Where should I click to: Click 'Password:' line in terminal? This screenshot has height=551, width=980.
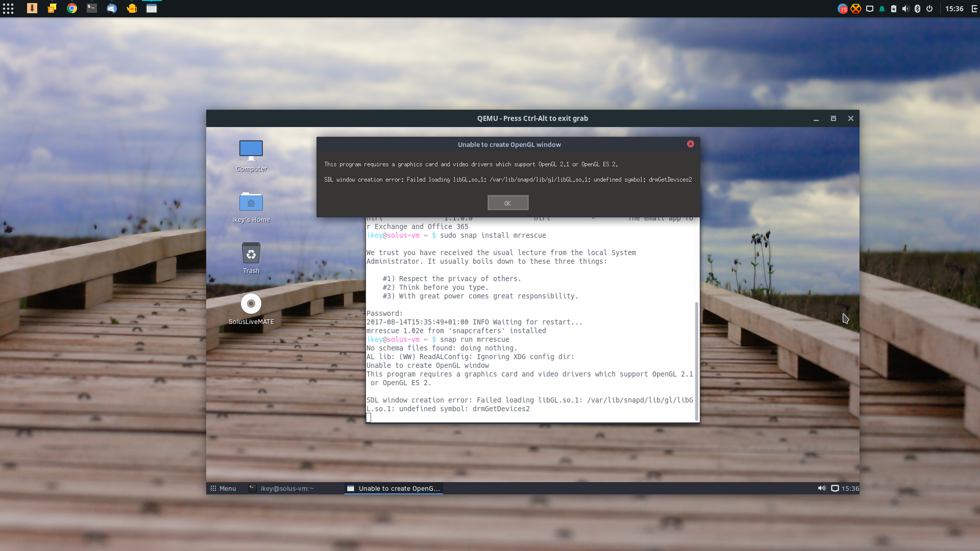[384, 313]
